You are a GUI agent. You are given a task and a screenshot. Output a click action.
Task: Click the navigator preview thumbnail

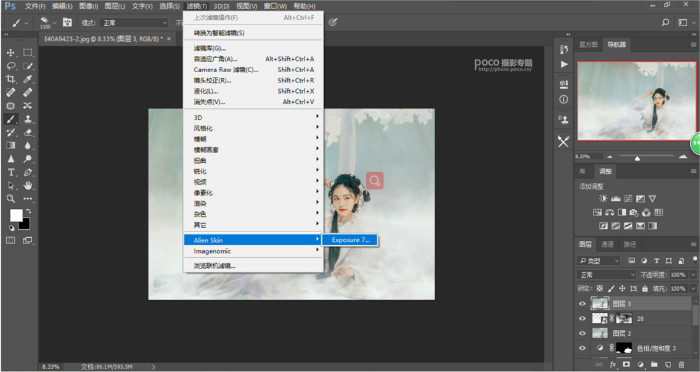point(637,101)
